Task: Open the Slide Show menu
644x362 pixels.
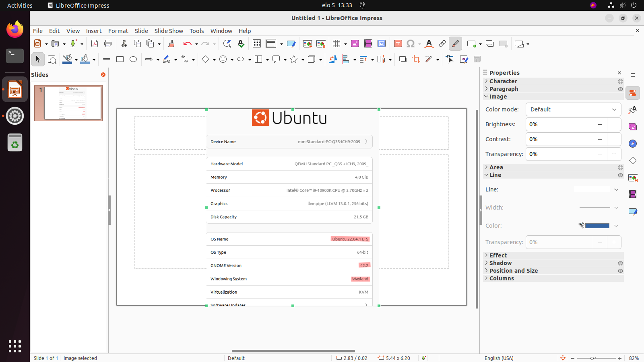Action: coord(169,31)
